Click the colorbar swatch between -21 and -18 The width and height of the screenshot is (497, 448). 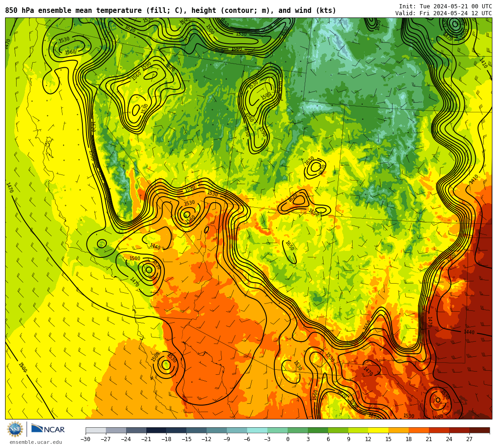click(x=156, y=430)
